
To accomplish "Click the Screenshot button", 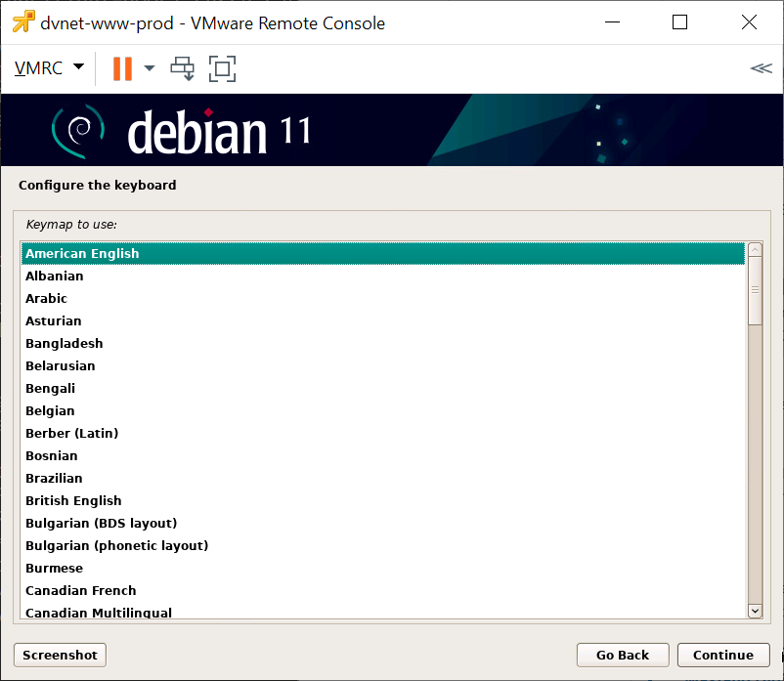I will coord(60,655).
